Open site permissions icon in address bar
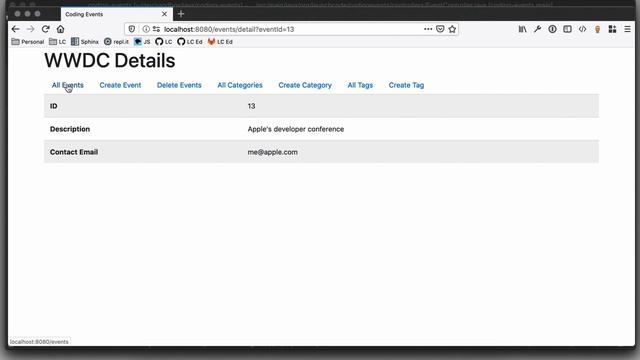 pyautogui.click(x=156, y=29)
